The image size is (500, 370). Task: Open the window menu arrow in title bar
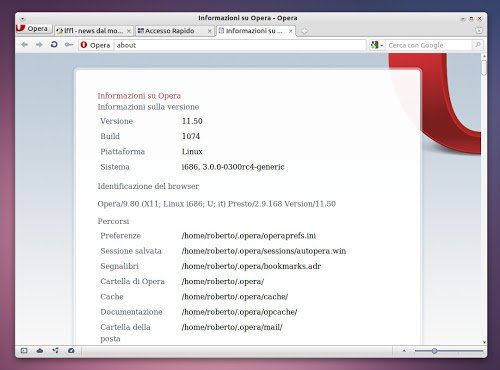(x=22, y=19)
